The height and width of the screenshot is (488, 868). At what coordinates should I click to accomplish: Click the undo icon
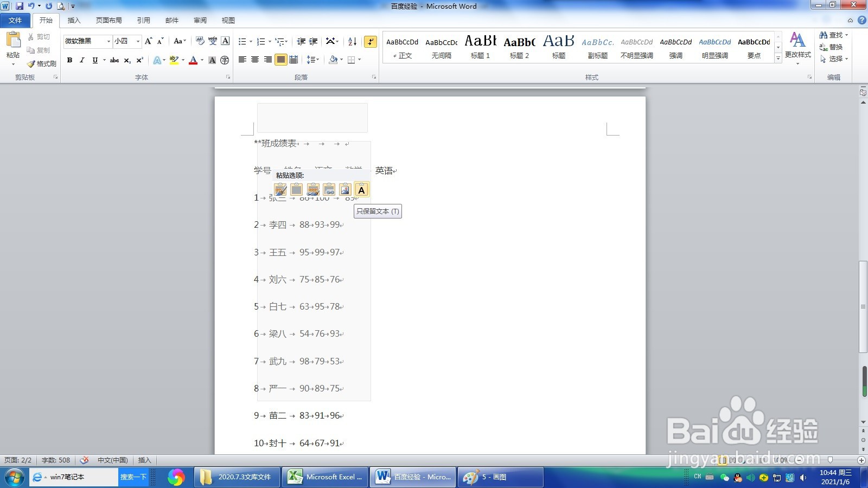click(31, 6)
